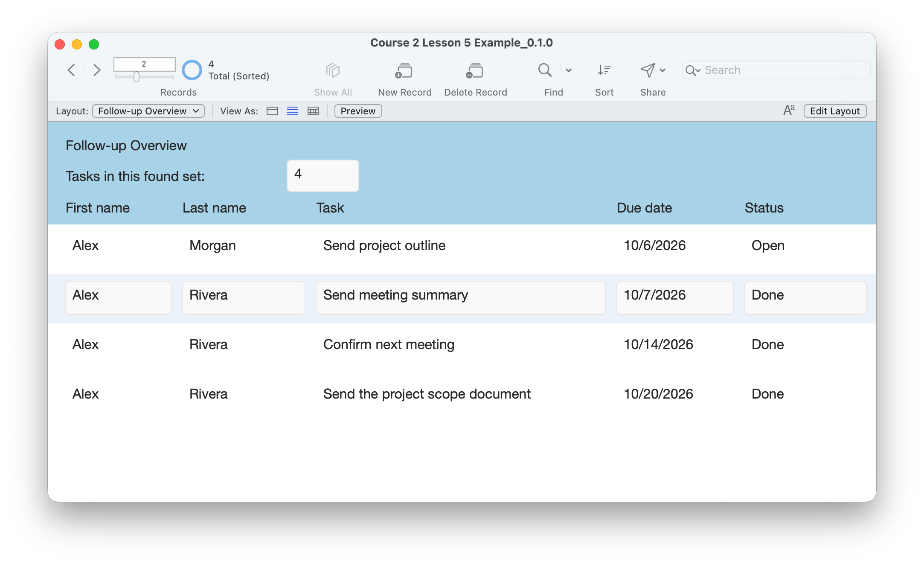Click the 10/7/2026 due date field

674,297
